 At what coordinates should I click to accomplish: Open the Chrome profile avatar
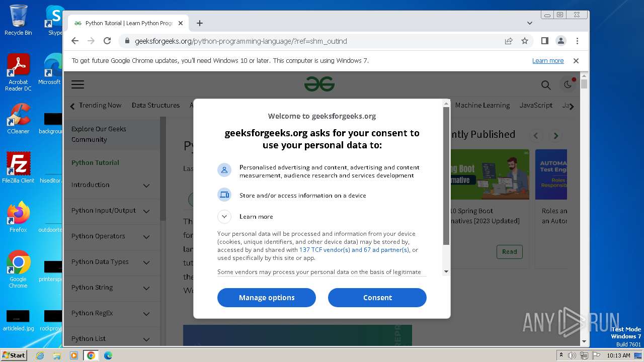(561, 41)
